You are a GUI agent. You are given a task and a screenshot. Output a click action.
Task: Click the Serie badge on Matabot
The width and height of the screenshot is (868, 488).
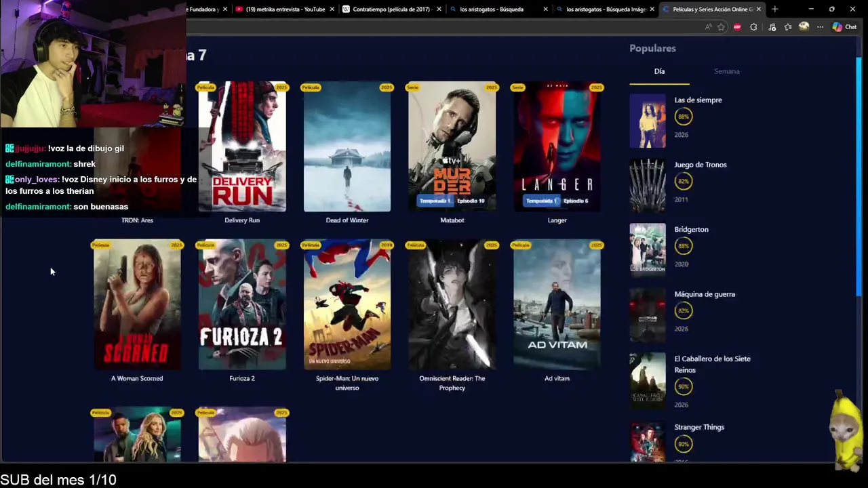tap(412, 87)
